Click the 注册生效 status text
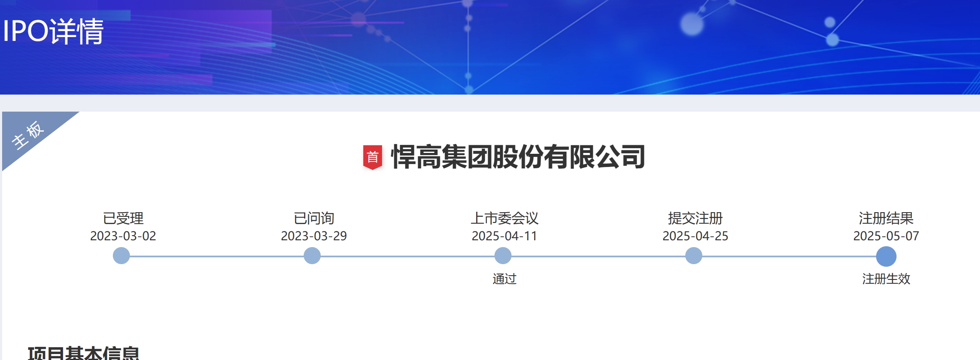 click(x=886, y=279)
